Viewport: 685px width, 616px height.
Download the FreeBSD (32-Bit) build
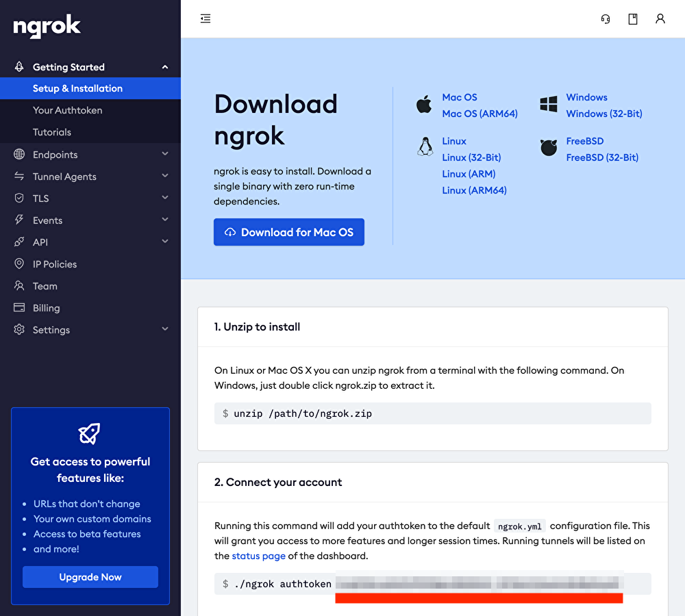pos(602,157)
